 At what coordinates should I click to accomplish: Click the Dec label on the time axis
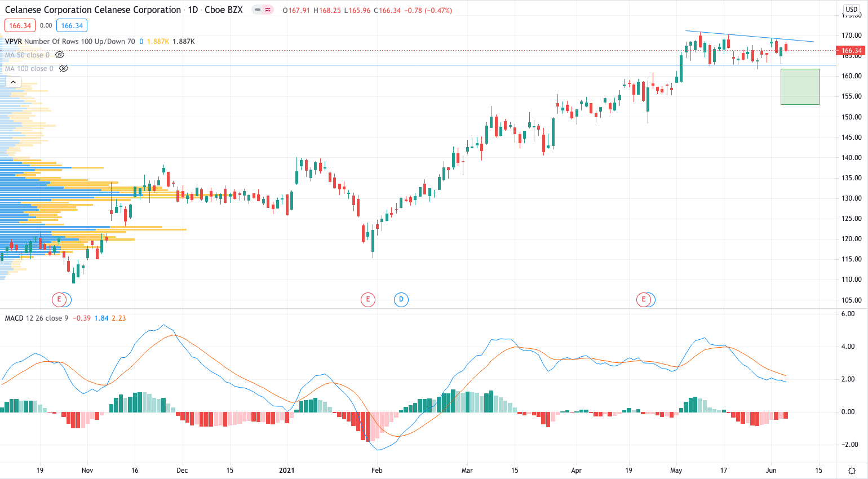pos(182,470)
